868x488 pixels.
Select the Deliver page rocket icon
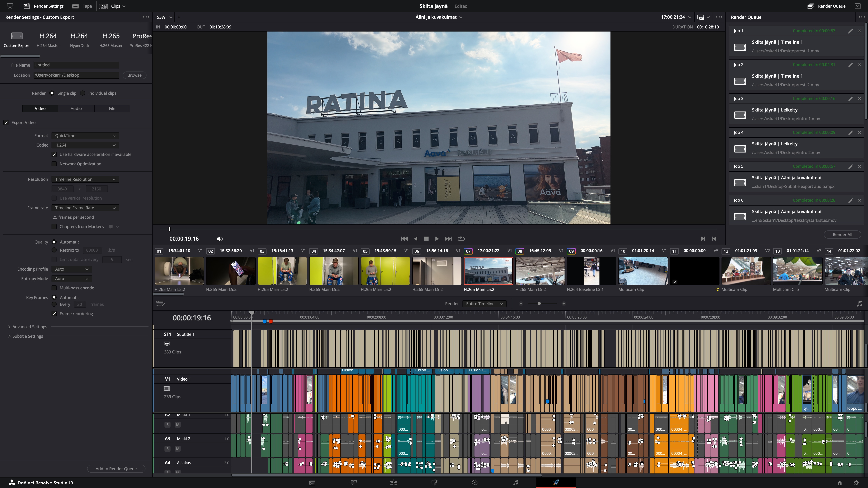(556, 483)
